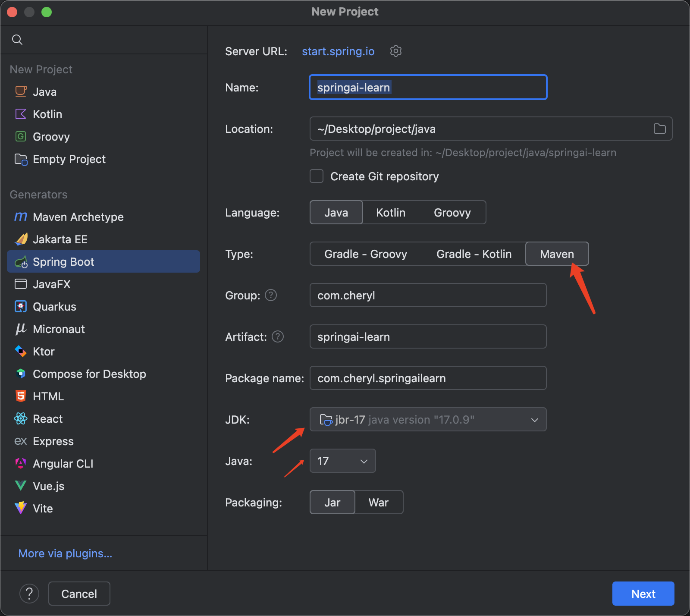Select Maven Archetype generator
The width and height of the screenshot is (690, 616).
point(103,217)
